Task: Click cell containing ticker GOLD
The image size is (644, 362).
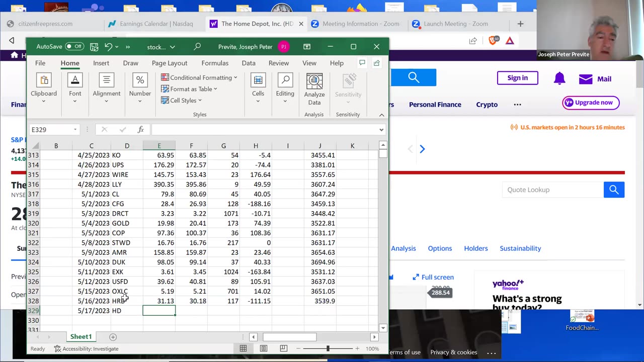Action: [x=127, y=223]
